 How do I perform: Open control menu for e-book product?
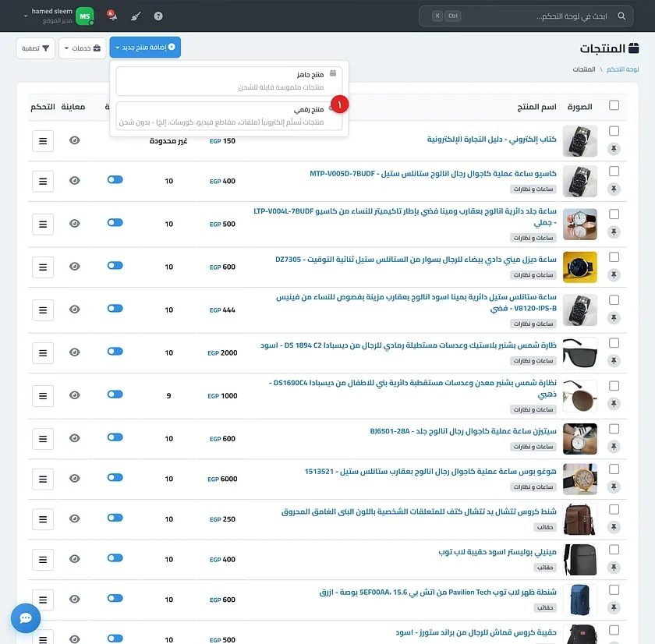(43, 141)
